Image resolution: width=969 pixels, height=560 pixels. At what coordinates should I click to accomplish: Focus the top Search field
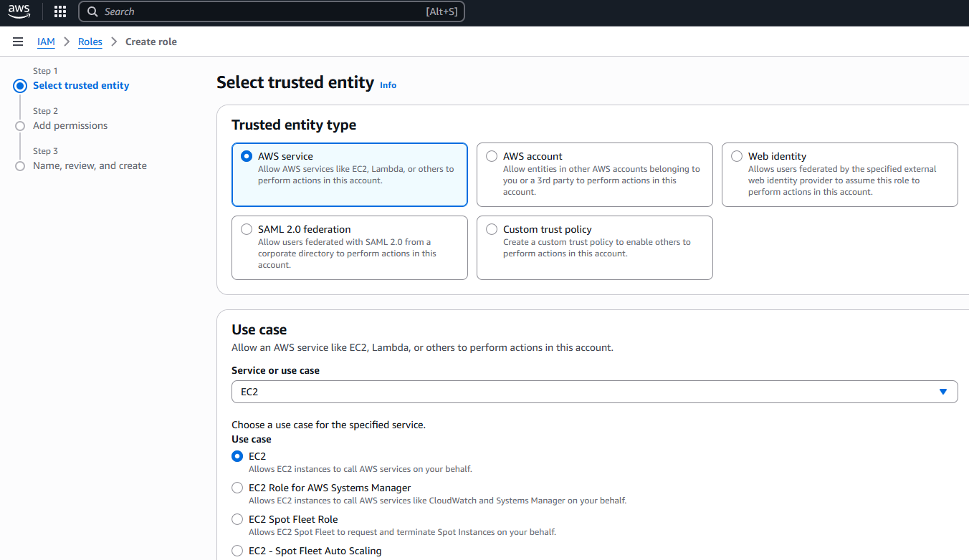[x=272, y=11]
